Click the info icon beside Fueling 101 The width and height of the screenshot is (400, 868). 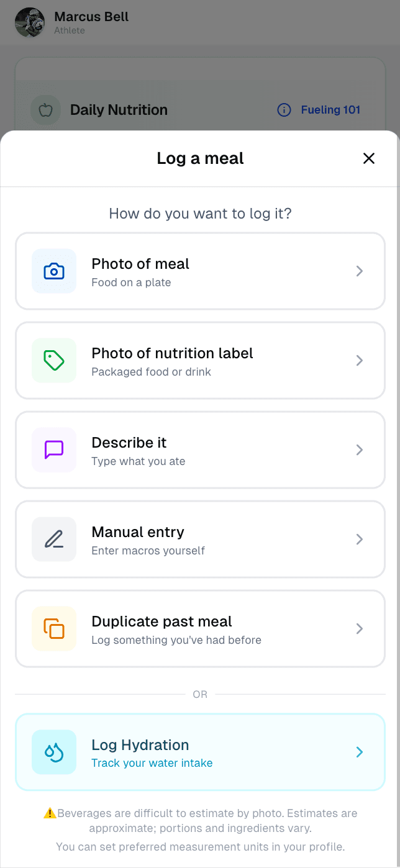click(284, 110)
